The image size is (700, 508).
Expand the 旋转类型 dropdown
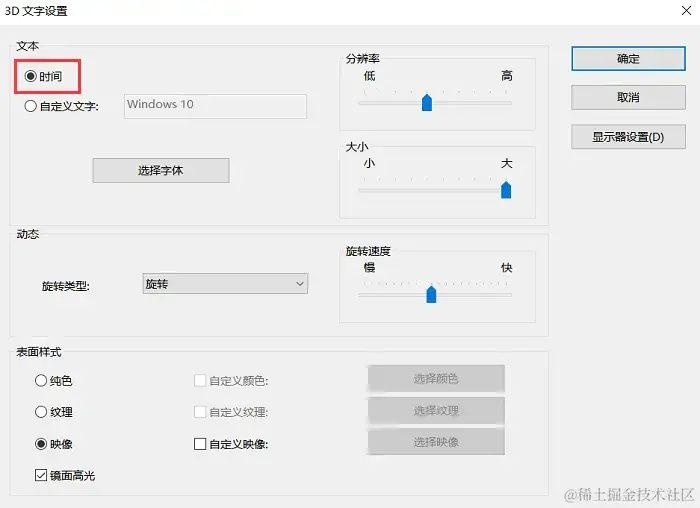click(225, 283)
